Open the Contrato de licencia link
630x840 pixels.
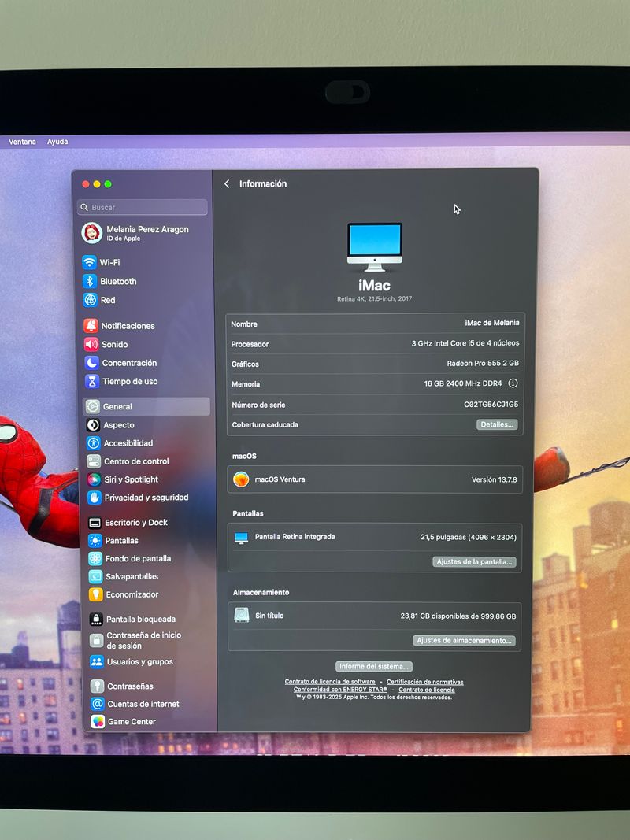click(x=426, y=690)
